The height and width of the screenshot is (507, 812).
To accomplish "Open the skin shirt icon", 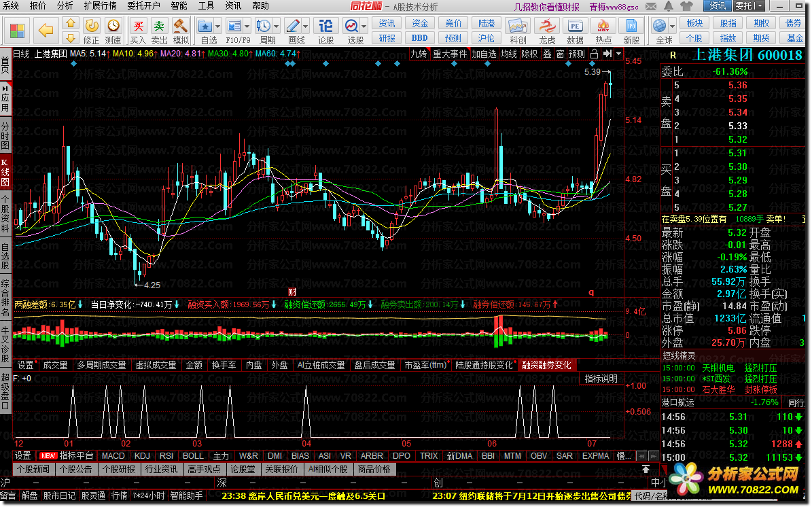I will tap(687, 6).
